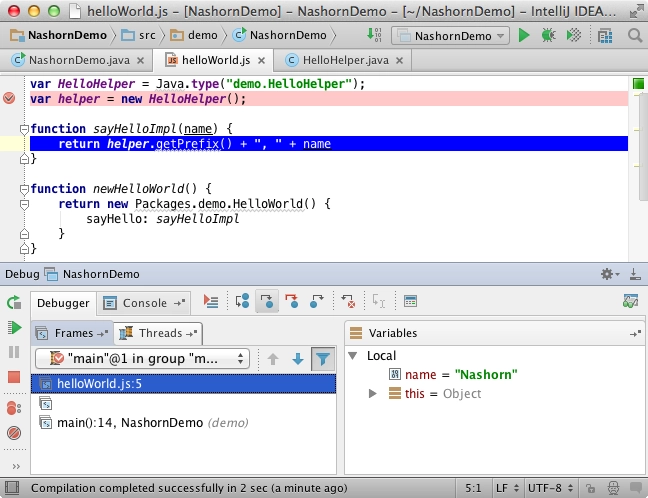Viewport: 648px width, 498px height.
Task: Hide the Debug tool window
Action: point(635,274)
